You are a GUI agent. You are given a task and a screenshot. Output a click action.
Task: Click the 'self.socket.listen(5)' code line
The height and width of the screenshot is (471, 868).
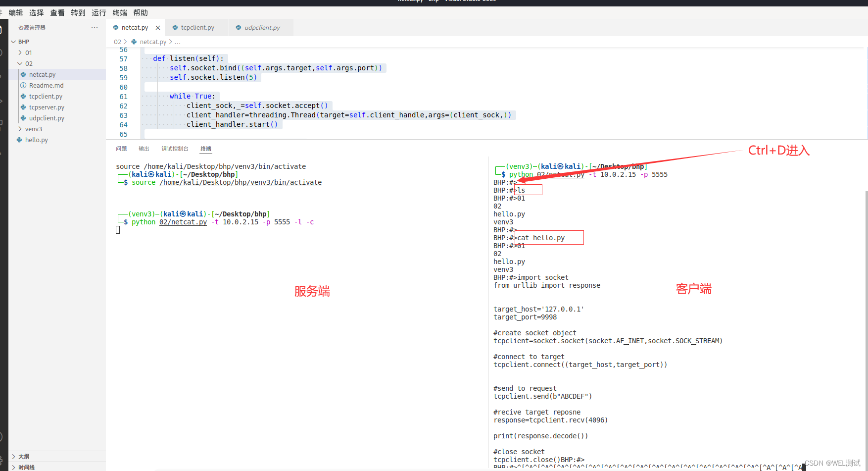(x=213, y=77)
